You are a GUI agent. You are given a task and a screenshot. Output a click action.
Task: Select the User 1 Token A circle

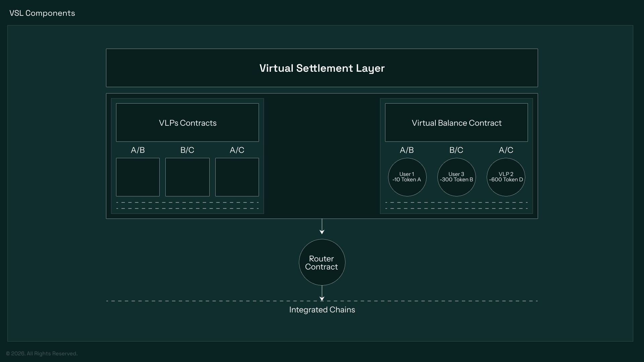[407, 177]
